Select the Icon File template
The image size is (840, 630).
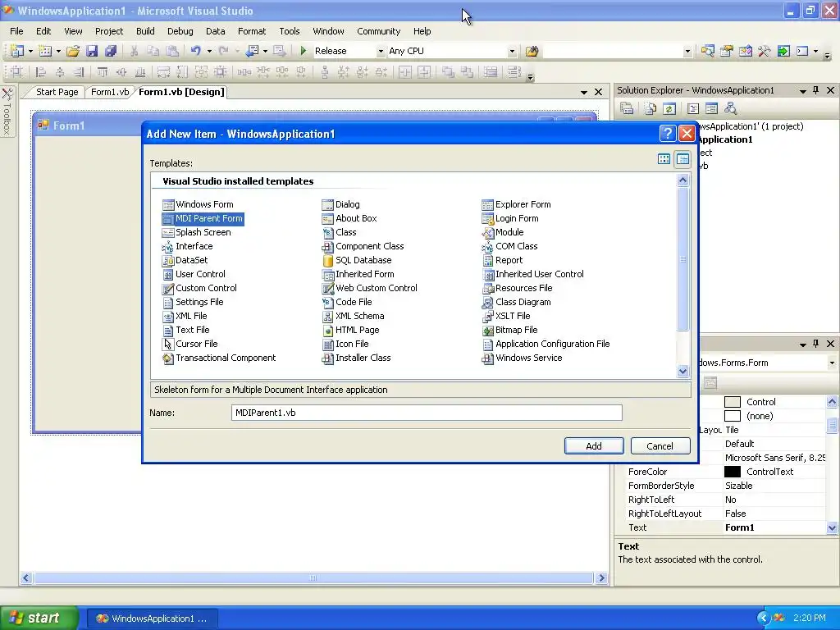[345, 344]
